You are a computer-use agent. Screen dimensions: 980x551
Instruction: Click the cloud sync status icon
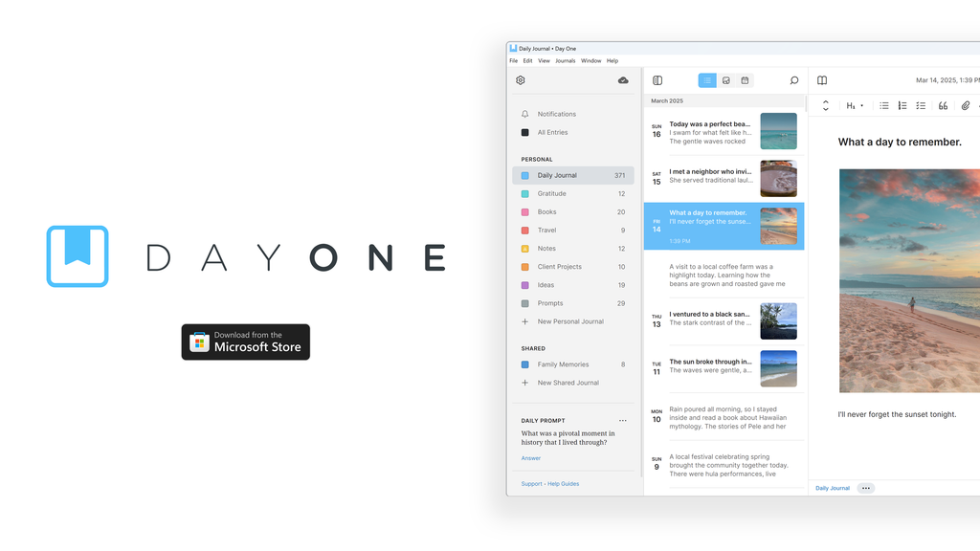point(623,80)
